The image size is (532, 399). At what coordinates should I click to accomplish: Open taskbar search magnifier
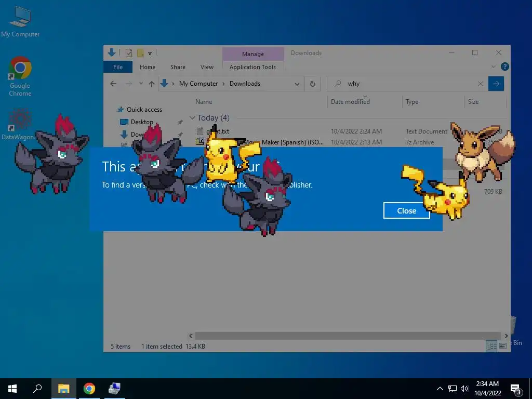[37, 388]
